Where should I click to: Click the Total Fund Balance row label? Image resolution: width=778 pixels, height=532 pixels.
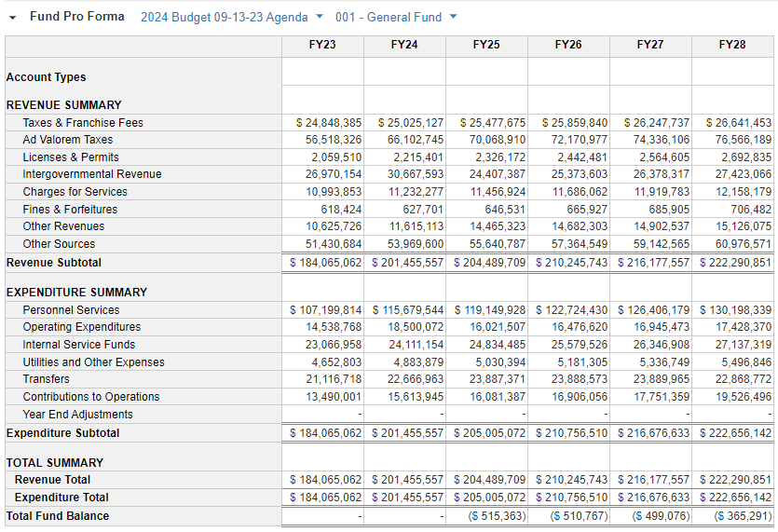pyautogui.click(x=58, y=516)
